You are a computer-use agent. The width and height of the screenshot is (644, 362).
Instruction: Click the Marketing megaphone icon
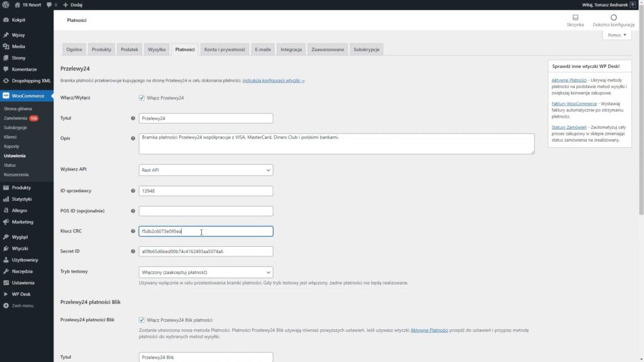point(6,222)
